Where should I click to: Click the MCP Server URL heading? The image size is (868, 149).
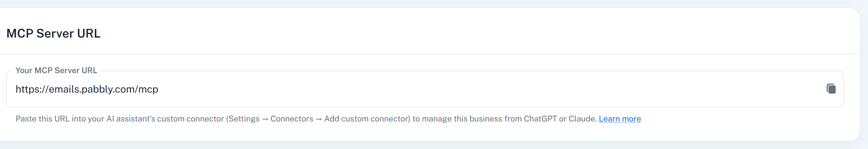(x=53, y=34)
